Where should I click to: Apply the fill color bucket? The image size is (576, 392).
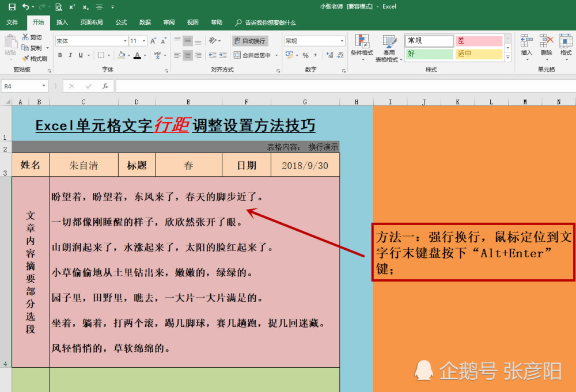(x=121, y=55)
